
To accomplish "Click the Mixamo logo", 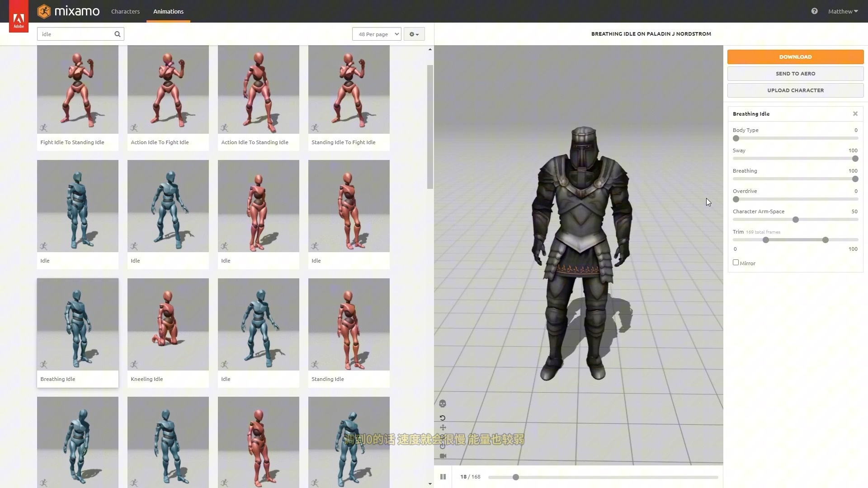I will tap(69, 11).
